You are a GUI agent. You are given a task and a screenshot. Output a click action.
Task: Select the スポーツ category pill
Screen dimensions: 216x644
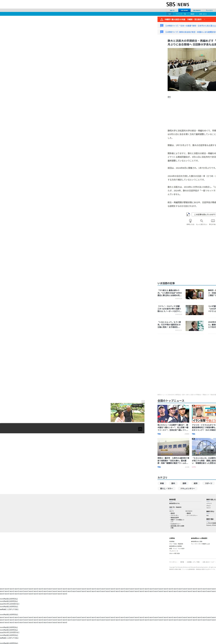click(208, 483)
